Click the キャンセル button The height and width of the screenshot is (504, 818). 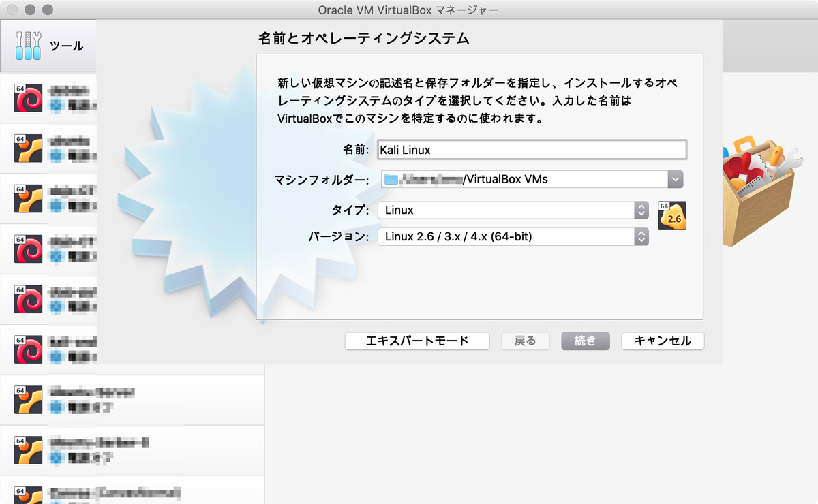point(663,341)
